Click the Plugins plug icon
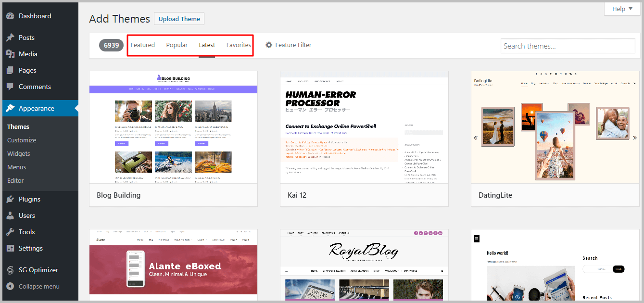This screenshot has height=303, width=644. tap(10, 199)
